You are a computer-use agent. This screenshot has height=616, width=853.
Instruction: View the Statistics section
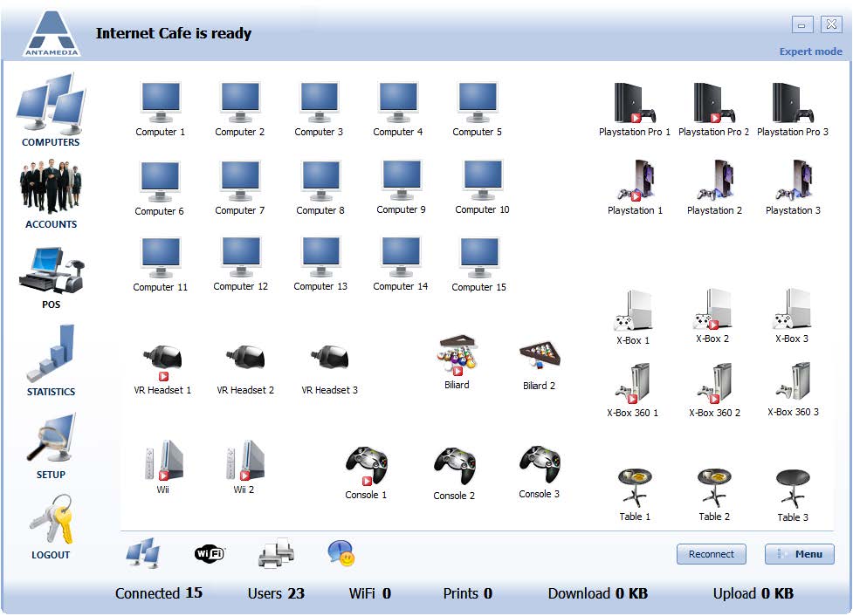coord(51,360)
